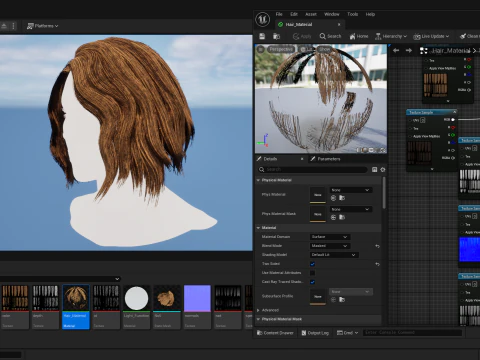
Task: Open the Blend Mode dropdown
Action: (x=330, y=246)
